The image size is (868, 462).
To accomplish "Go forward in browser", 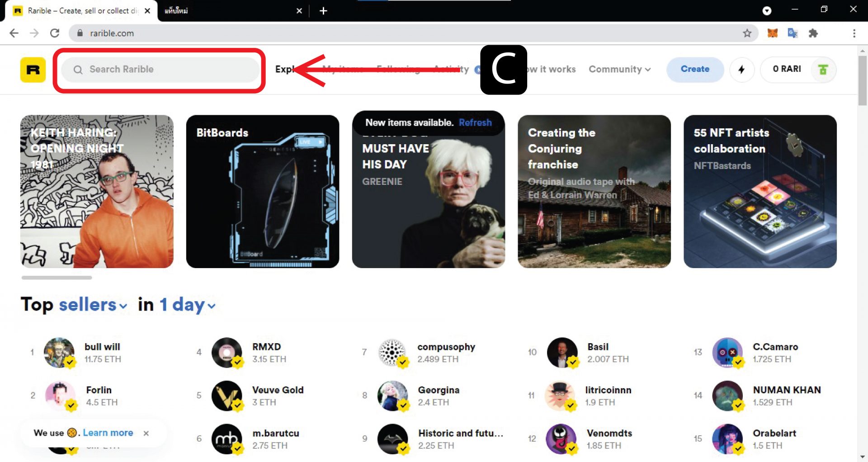I will [34, 33].
